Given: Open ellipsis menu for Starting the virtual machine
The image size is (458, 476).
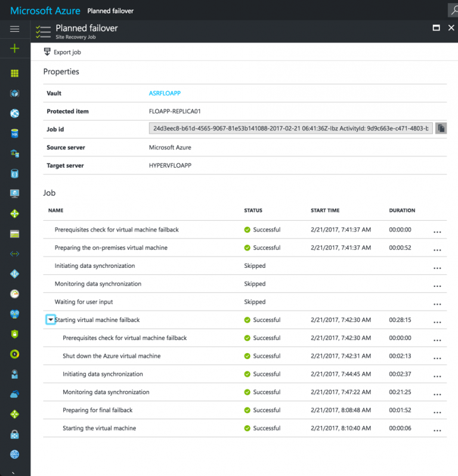Looking at the screenshot, I should pyautogui.click(x=437, y=430).
